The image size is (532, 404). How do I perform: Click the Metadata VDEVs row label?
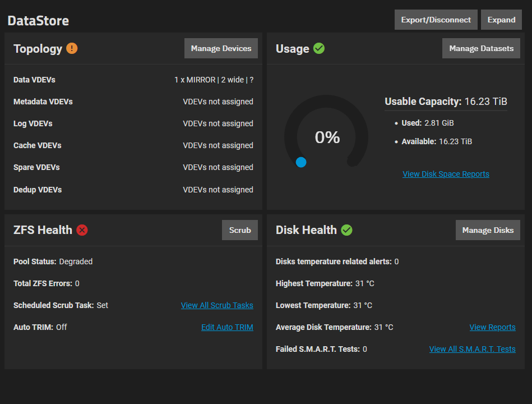pyautogui.click(x=43, y=102)
